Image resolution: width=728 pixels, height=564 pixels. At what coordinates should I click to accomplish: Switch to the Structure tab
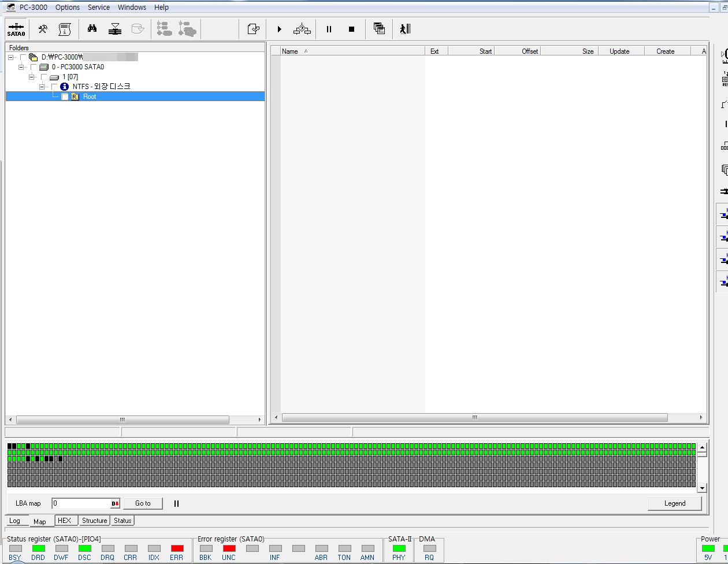point(94,521)
